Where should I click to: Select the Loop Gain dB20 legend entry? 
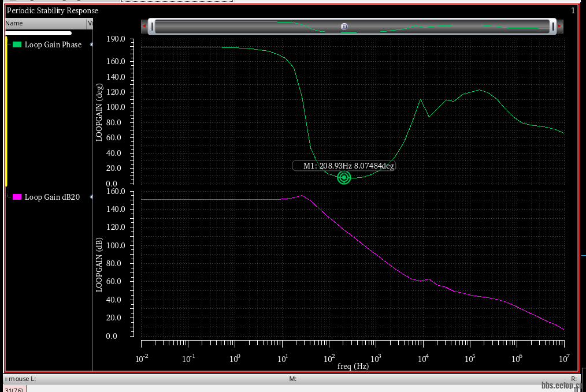click(x=52, y=197)
